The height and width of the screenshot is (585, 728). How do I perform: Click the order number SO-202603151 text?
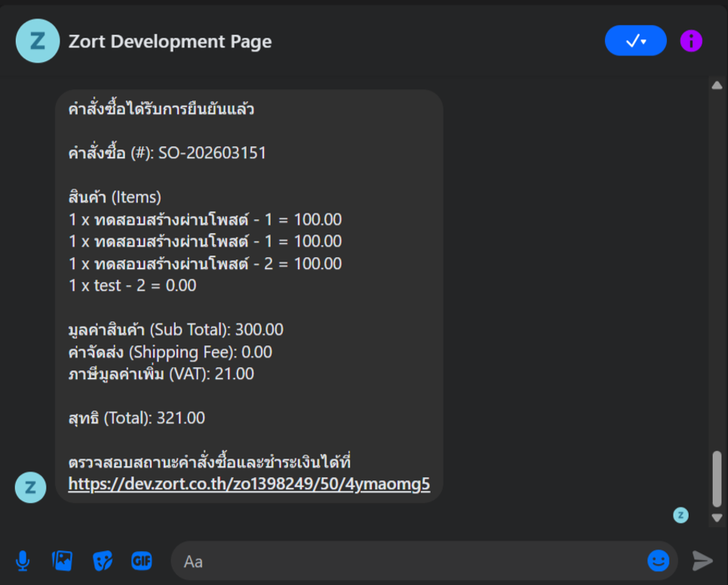pos(212,154)
